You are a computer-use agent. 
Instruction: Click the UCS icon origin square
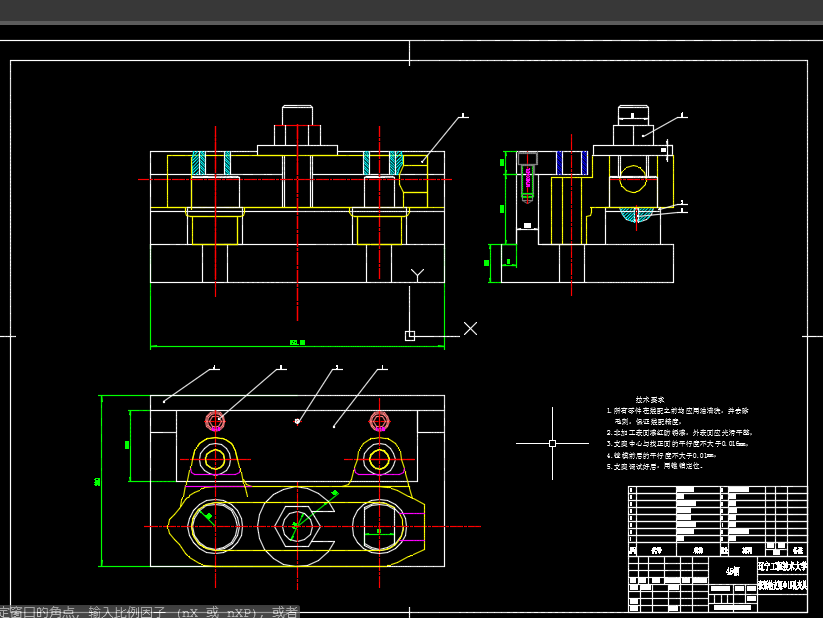(x=410, y=336)
